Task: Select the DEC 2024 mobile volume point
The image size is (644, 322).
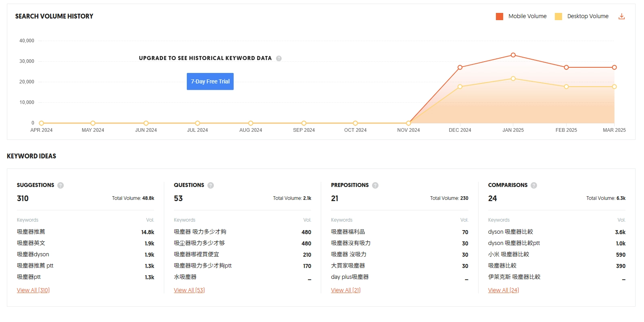Action: click(460, 67)
